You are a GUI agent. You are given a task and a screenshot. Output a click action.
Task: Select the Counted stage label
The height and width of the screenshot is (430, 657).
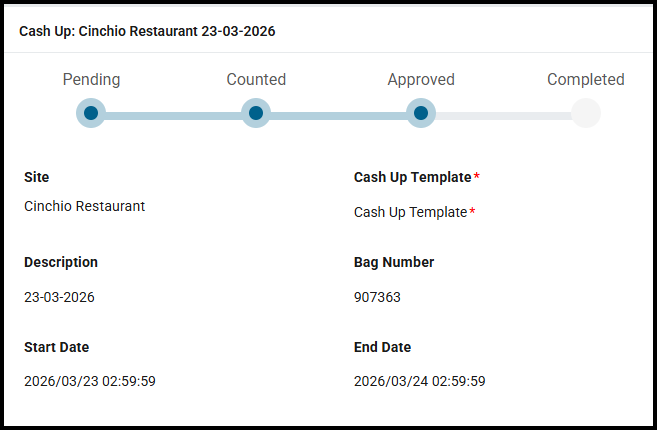(256, 80)
